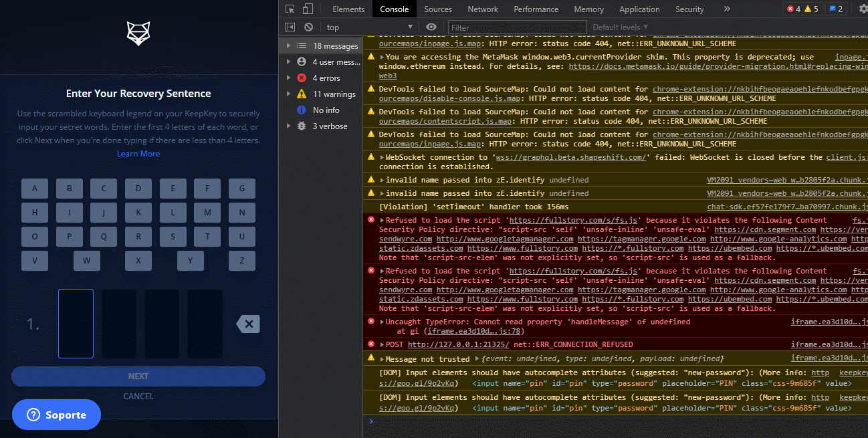The image size is (868, 438).
Task: Click keypad letter W button
Action: pos(86,260)
